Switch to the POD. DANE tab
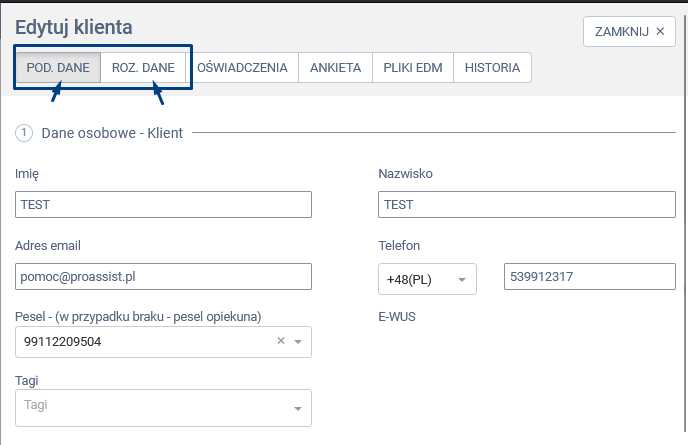The image size is (688, 445). click(x=58, y=68)
